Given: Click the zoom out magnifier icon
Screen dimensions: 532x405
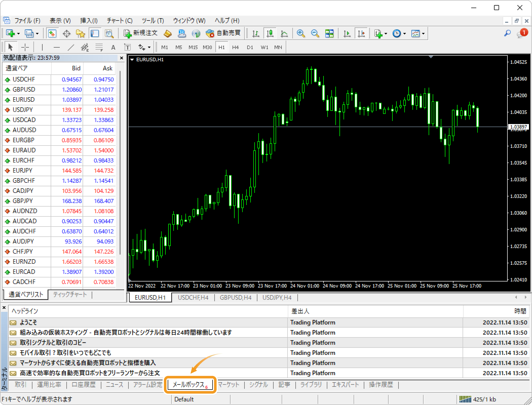Looking at the screenshot, I should (x=315, y=33).
